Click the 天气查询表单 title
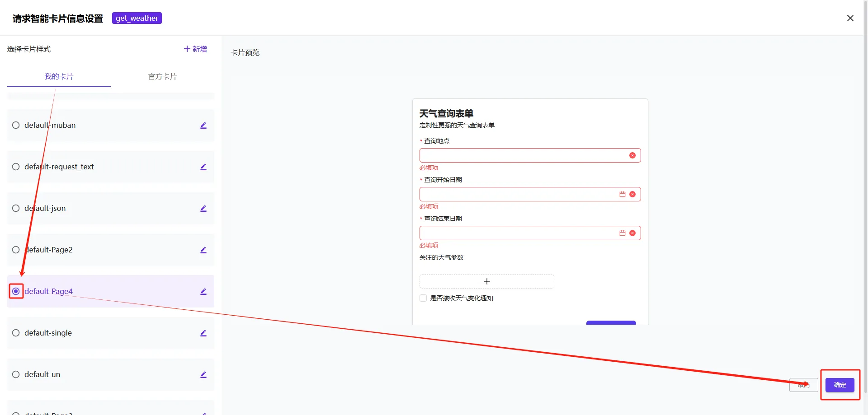Image resolution: width=868 pixels, height=415 pixels. click(446, 113)
